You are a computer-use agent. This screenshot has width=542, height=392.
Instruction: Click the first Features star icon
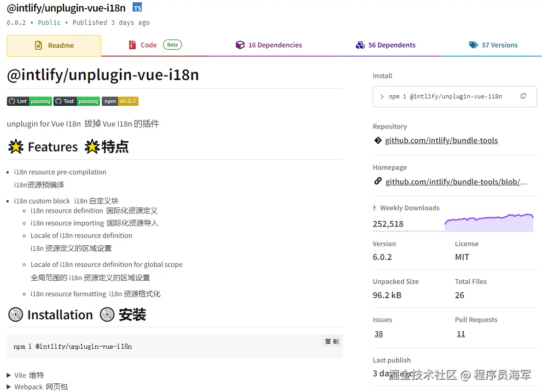(16, 147)
